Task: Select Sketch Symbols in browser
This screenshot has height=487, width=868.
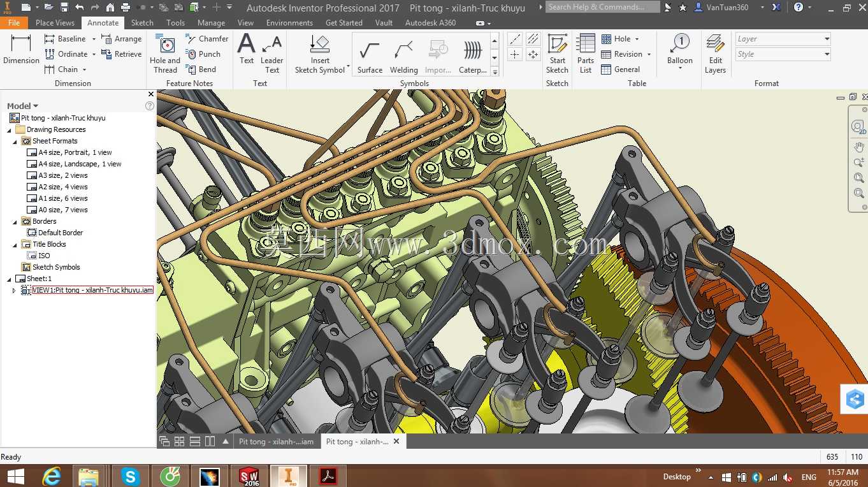Action: click(50, 267)
